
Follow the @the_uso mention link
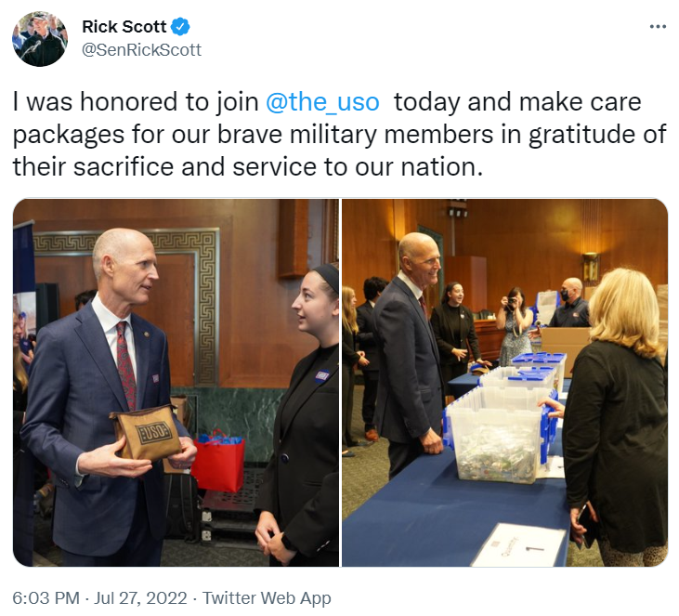pyautogui.click(x=322, y=102)
